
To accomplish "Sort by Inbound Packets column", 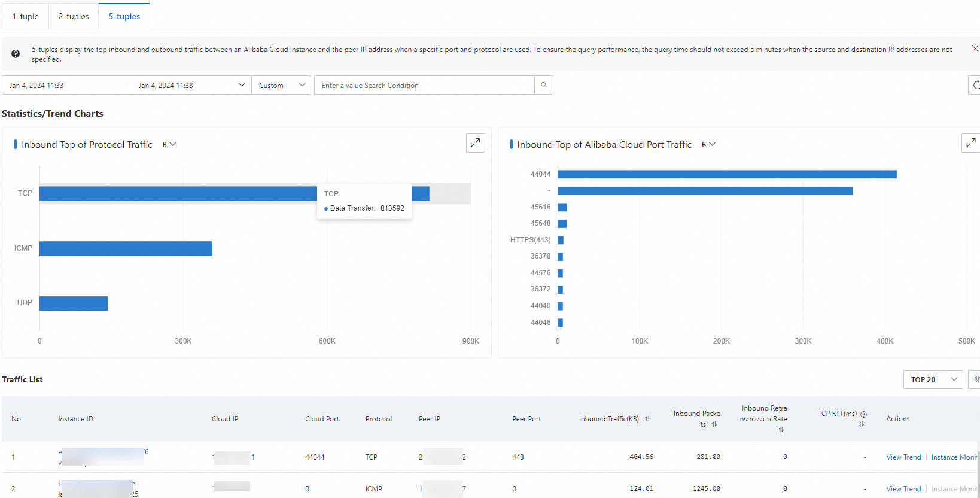I will 714,424.
